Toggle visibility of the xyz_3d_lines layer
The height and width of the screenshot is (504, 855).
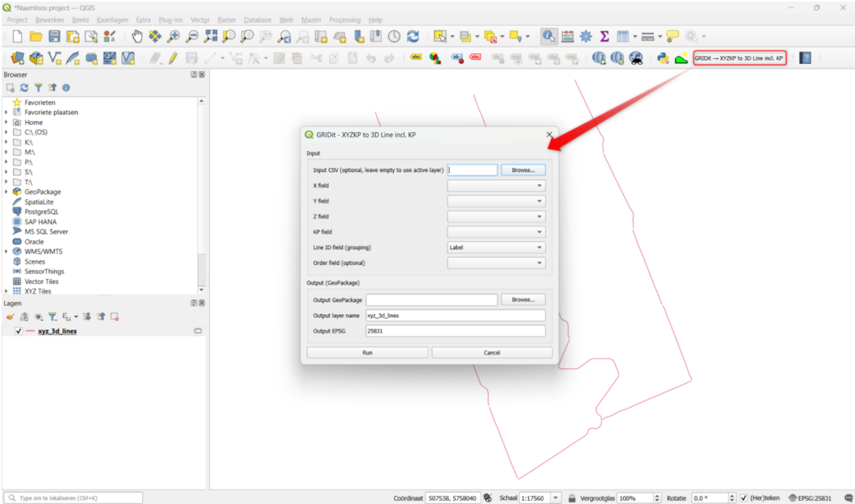point(19,331)
